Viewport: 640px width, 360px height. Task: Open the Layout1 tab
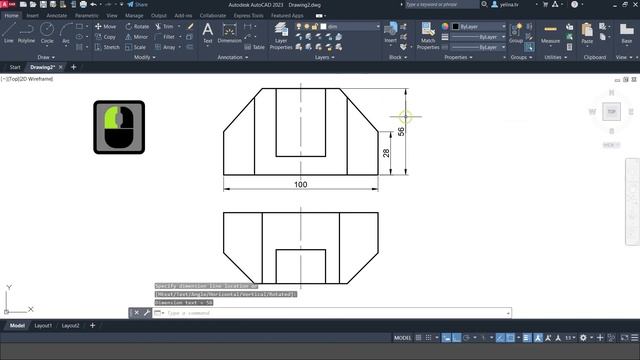(43, 326)
